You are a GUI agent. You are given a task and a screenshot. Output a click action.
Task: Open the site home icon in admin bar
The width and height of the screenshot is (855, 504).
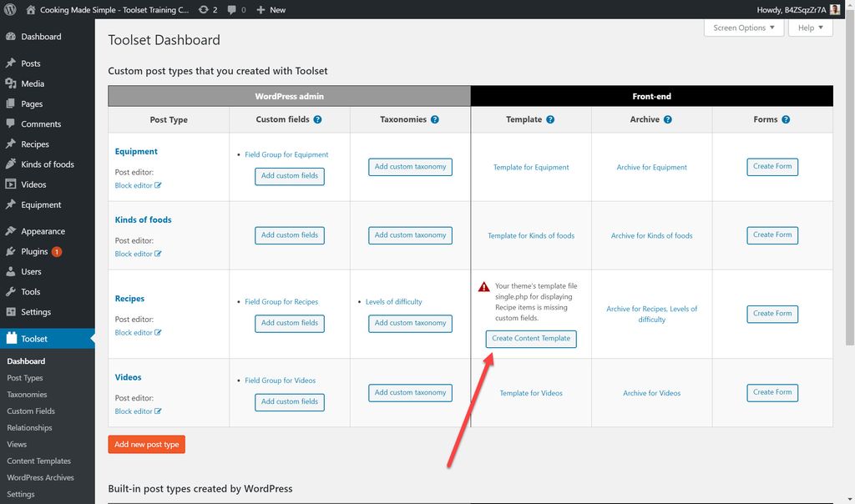tap(31, 10)
